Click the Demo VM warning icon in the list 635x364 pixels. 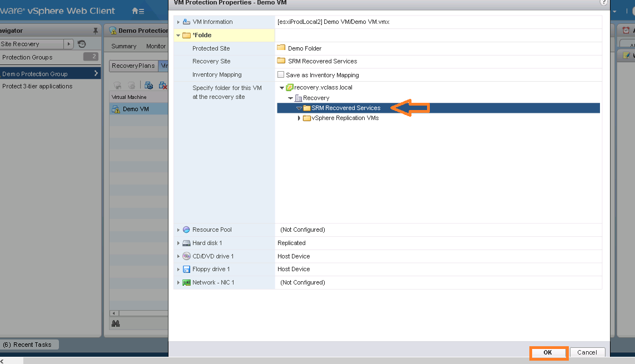click(116, 109)
